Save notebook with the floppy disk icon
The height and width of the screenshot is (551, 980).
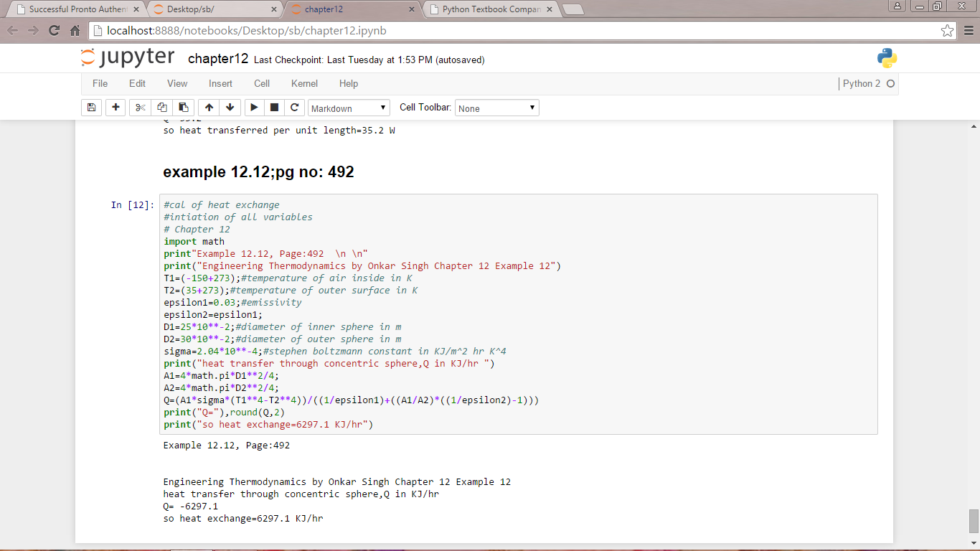(91, 108)
